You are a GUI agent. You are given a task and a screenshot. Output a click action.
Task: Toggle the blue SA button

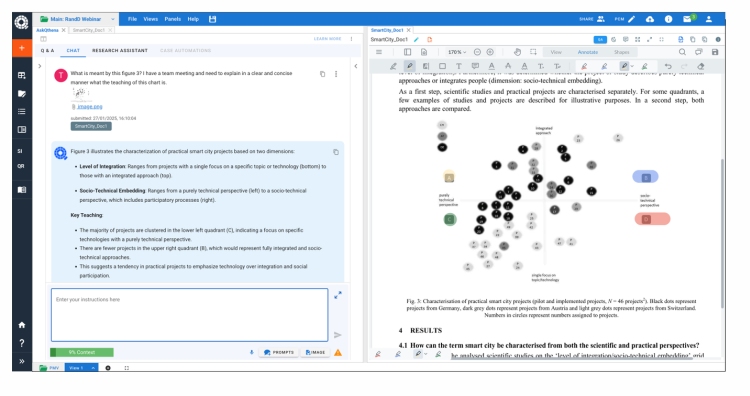[600, 40]
